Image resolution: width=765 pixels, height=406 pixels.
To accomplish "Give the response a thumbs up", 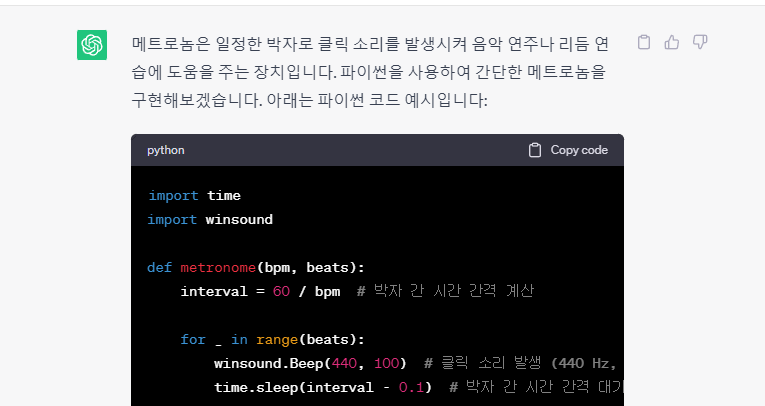I will 672,42.
